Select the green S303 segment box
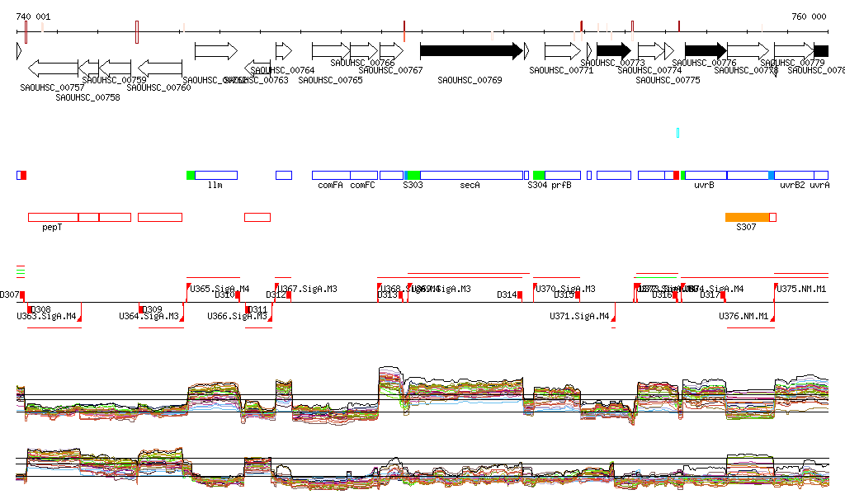Image resolution: width=845 pixels, height=504 pixels. 414,175
